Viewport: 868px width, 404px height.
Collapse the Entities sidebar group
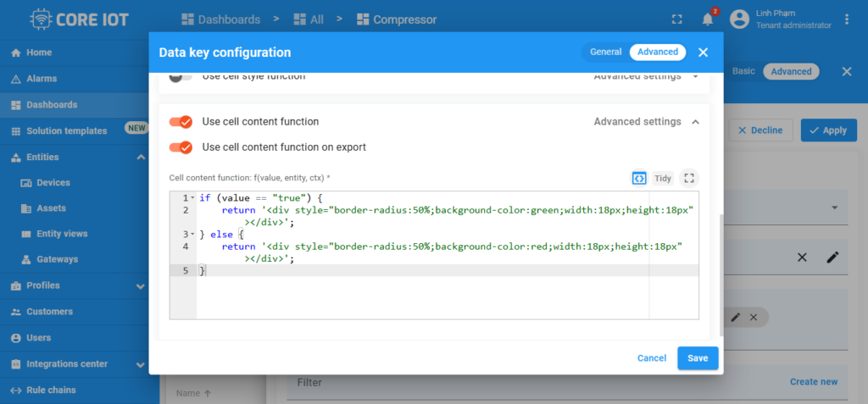pyautogui.click(x=141, y=158)
